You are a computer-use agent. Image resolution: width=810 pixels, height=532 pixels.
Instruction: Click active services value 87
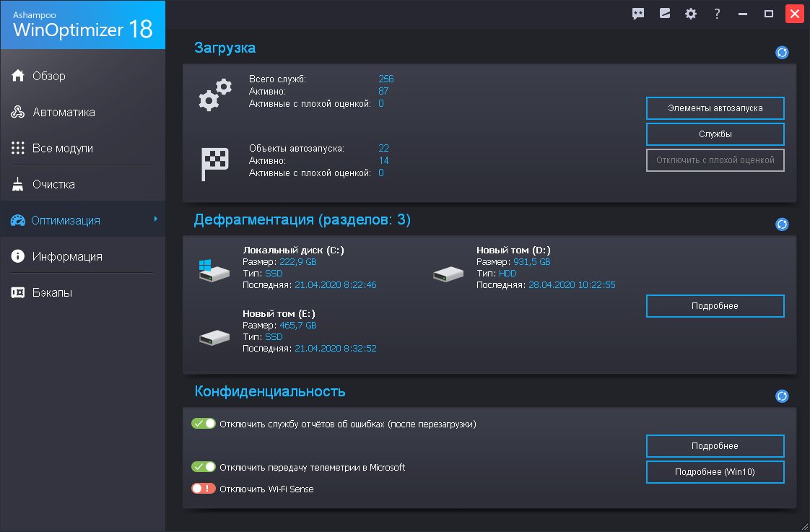pos(383,92)
